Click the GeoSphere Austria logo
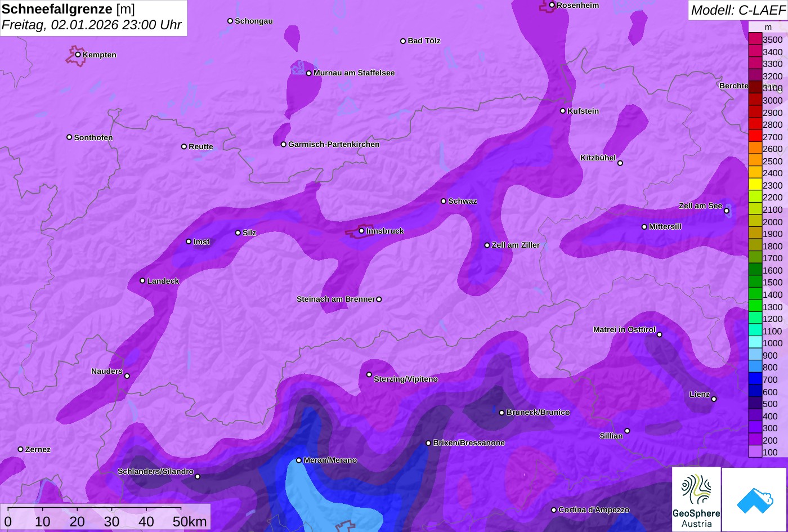 [696, 499]
